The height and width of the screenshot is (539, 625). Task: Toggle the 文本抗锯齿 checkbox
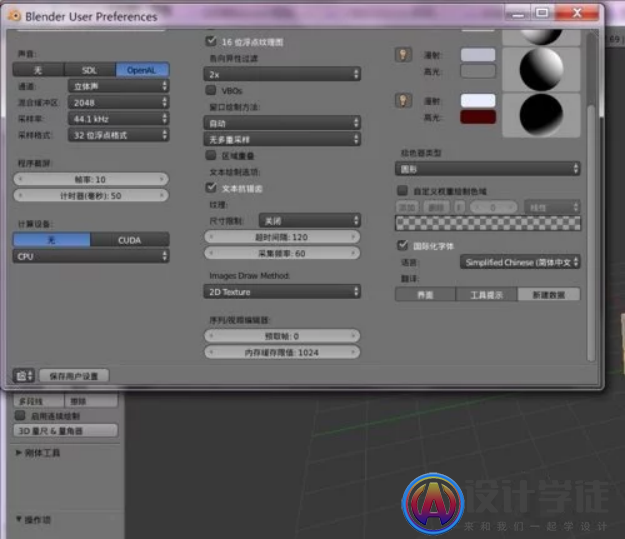[x=211, y=188]
